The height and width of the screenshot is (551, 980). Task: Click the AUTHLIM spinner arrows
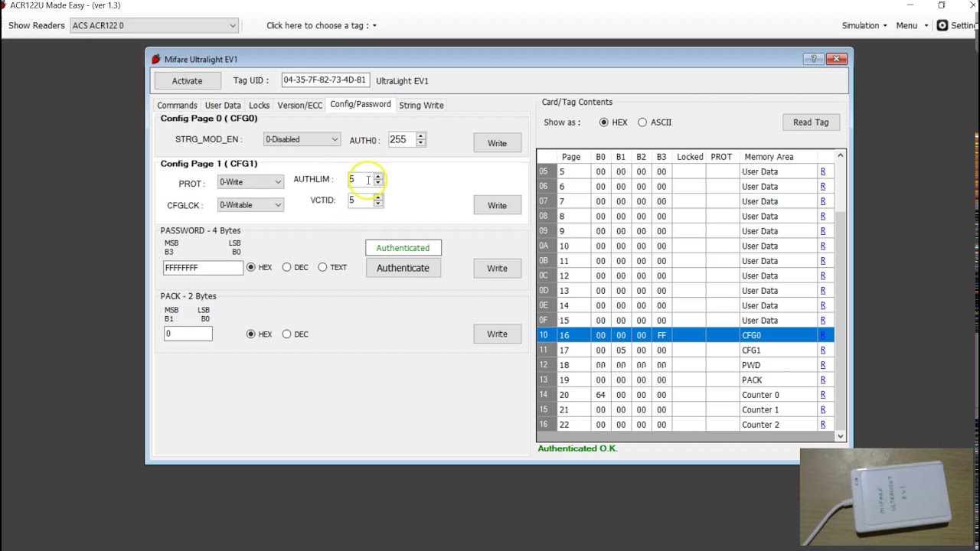[378, 179]
